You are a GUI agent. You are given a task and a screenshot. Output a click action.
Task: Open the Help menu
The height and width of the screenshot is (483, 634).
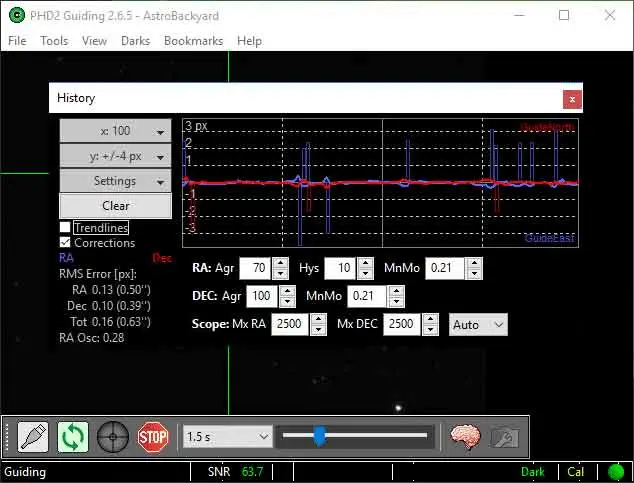click(249, 41)
